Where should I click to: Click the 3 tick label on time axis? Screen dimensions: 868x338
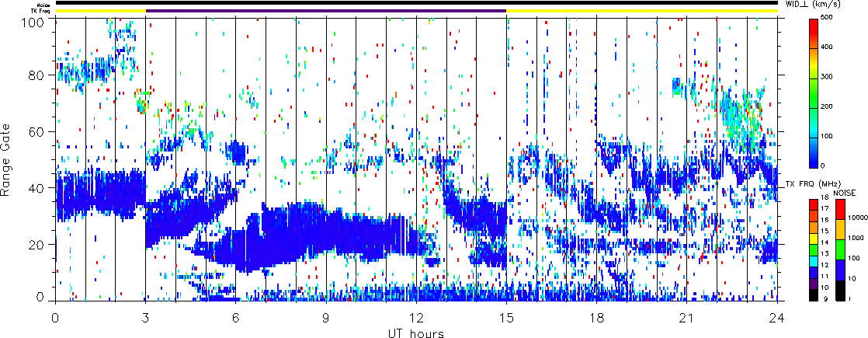click(145, 319)
